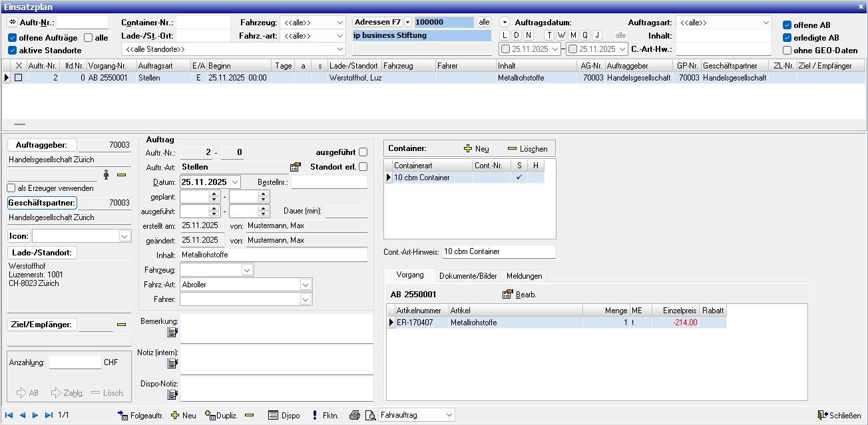Go to last record navigation arrow

pos(49,415)
